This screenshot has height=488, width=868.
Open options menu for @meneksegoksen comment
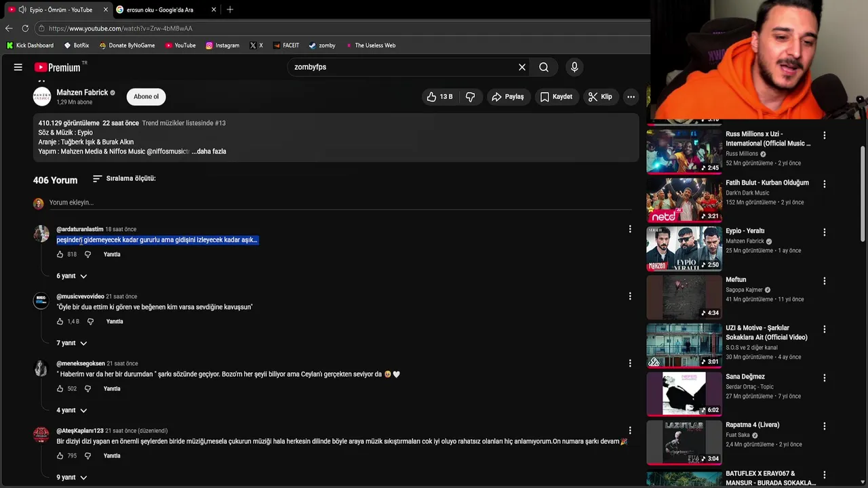pos(630,363)
